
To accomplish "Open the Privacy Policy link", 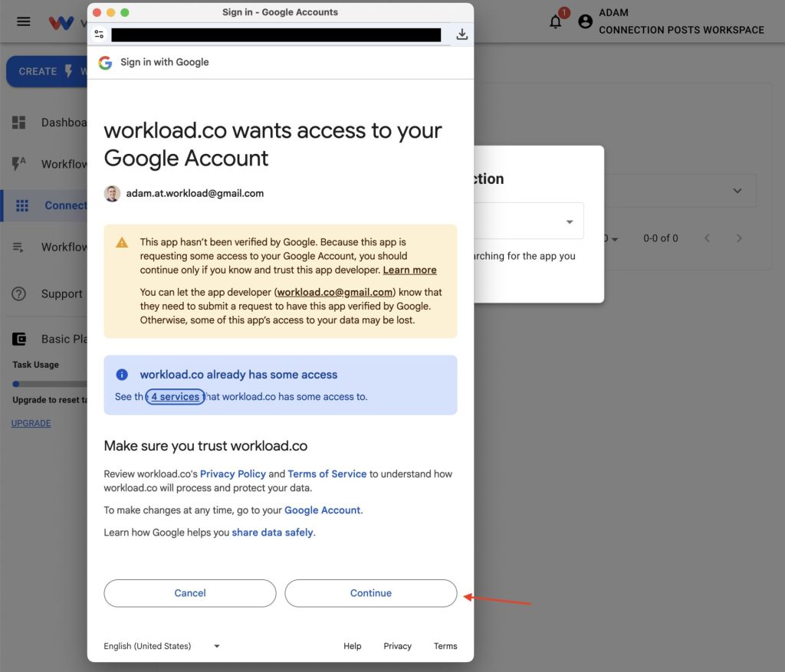I will point(233,474).
